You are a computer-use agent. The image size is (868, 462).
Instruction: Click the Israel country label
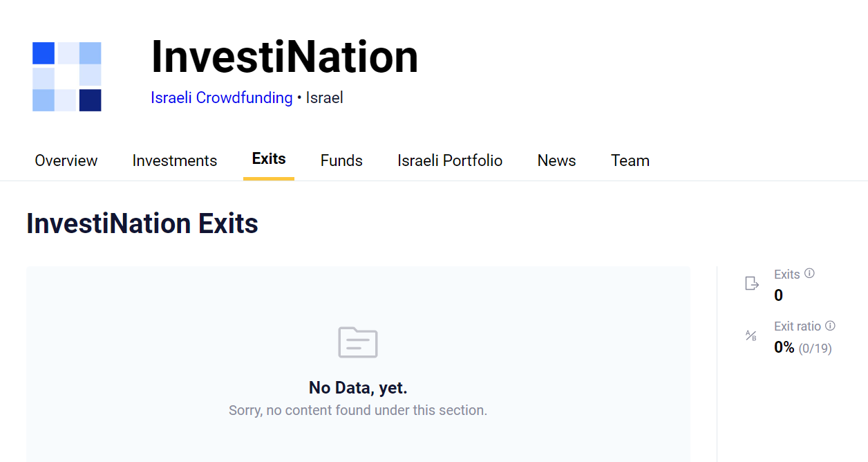click(325, 98)
